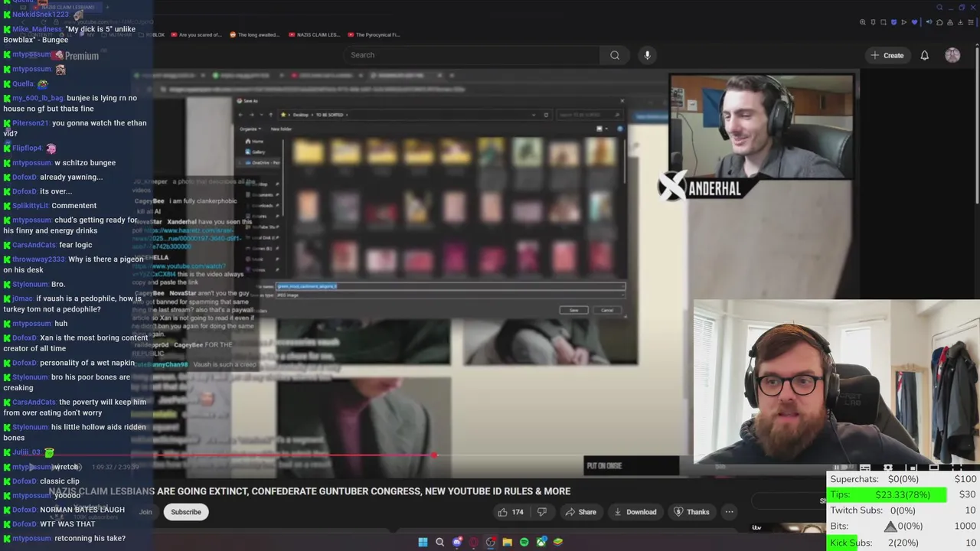
Task: Open the easy setup menu icon at toolbar end
Action: (971, 22)
